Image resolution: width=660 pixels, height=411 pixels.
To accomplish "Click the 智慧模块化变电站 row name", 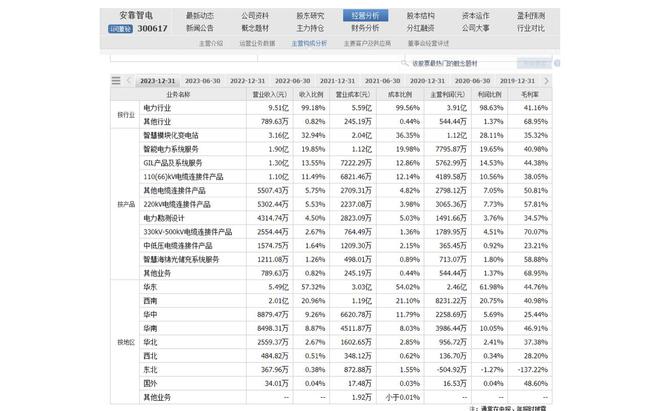I will click(170, 136).
